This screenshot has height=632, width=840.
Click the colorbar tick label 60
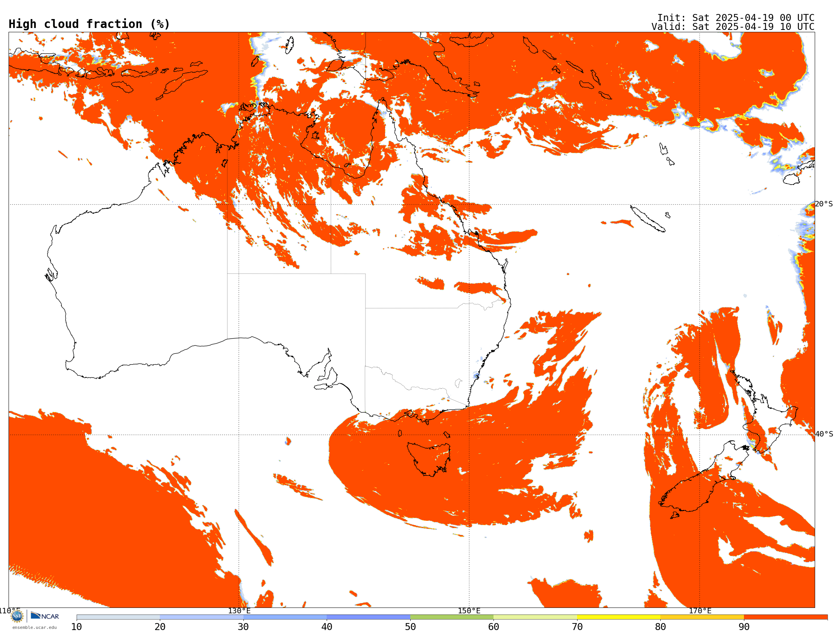(x=493, y=627)
